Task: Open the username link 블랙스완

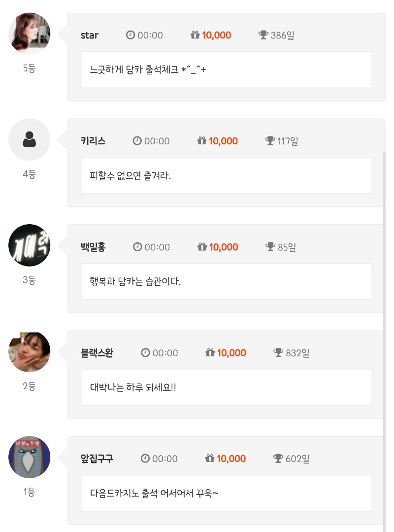Action: (x=97, y=353)
